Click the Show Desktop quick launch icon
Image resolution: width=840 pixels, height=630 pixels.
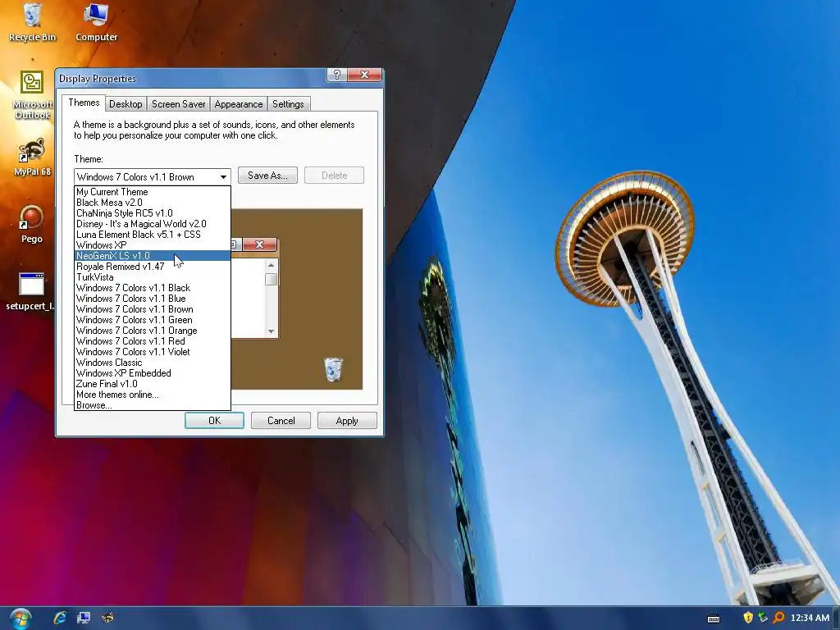click(83, 618)
